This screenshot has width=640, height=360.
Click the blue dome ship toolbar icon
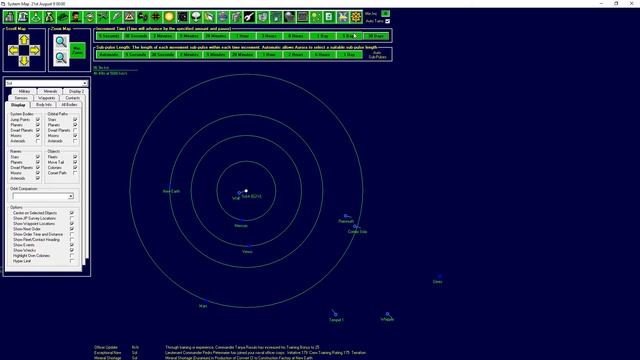coord(223,17)
